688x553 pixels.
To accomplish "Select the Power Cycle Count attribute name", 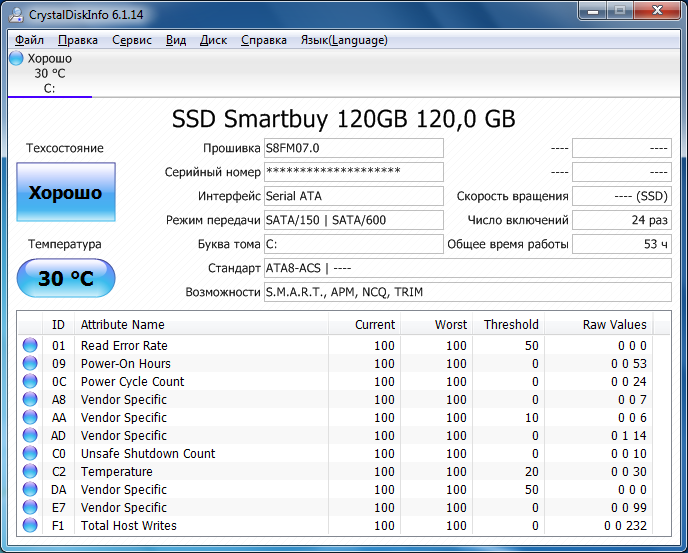I will coord(133,381).
